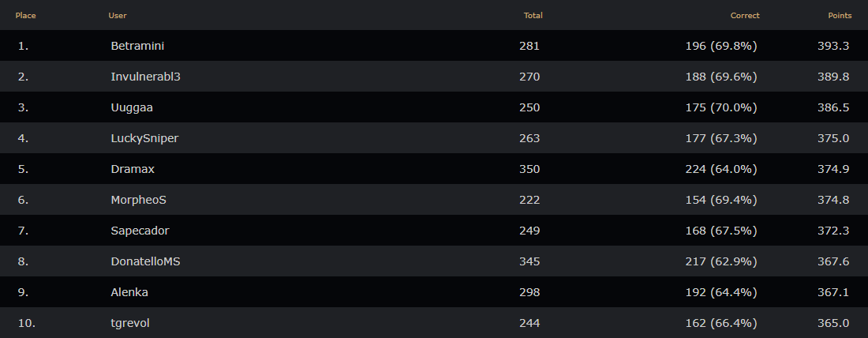
Task: Click Uuggaa's 175 (70.0%) correct value
Action: [721, 107]
